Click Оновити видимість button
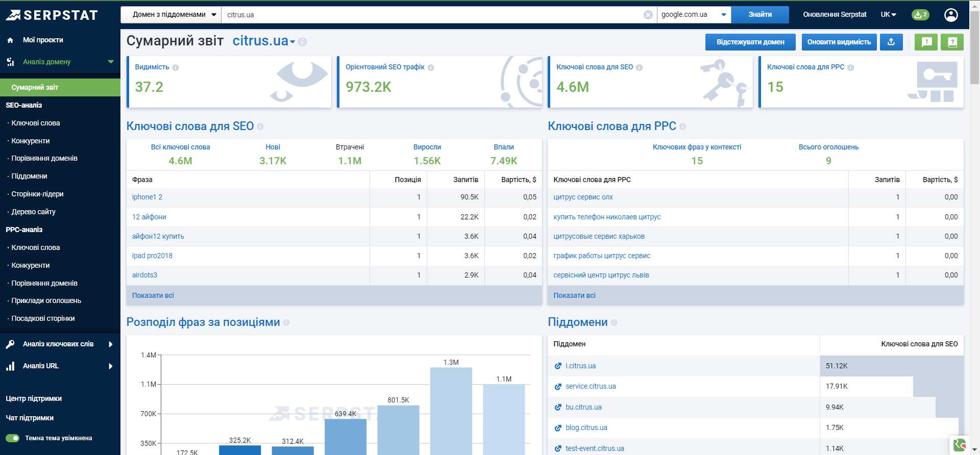The width and height of the screenshot is (980, 455). click(x=839, y=42)
